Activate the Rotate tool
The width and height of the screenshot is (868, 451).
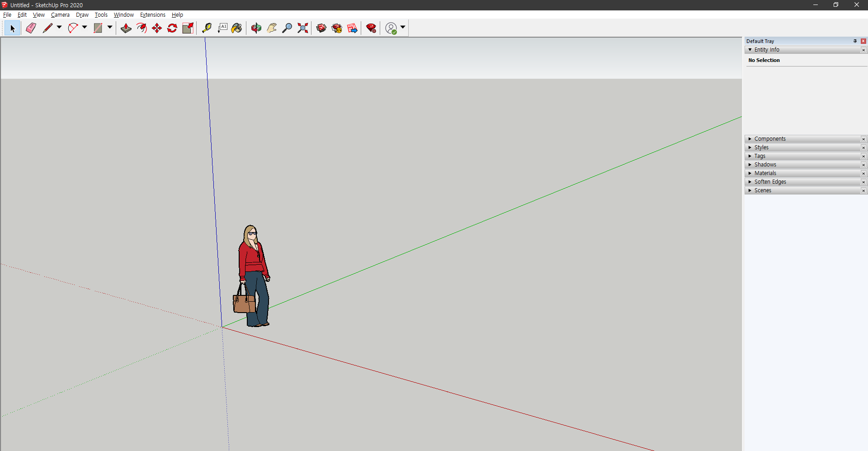click(172, 28)
